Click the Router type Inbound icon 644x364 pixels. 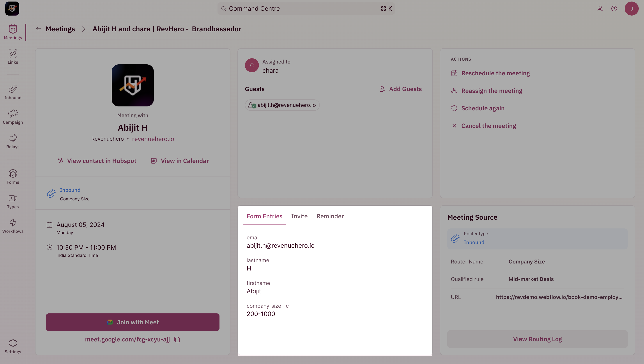point(455,238)
